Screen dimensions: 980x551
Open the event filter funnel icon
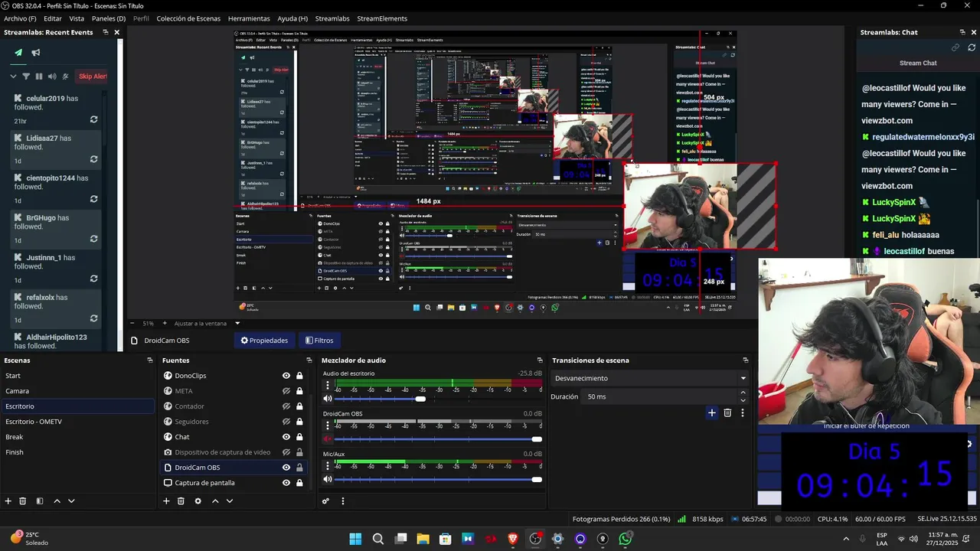pyautogui.click(x=26, y=77)
